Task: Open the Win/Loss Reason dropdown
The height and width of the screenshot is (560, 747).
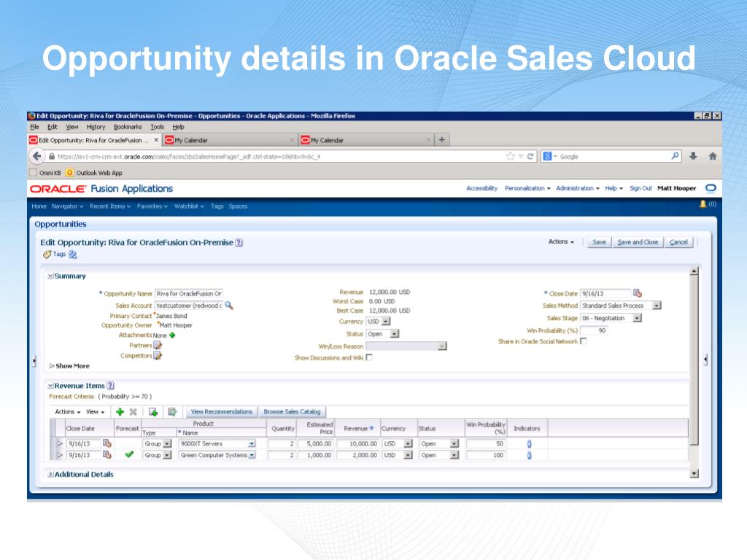Action: pos(443,346)
